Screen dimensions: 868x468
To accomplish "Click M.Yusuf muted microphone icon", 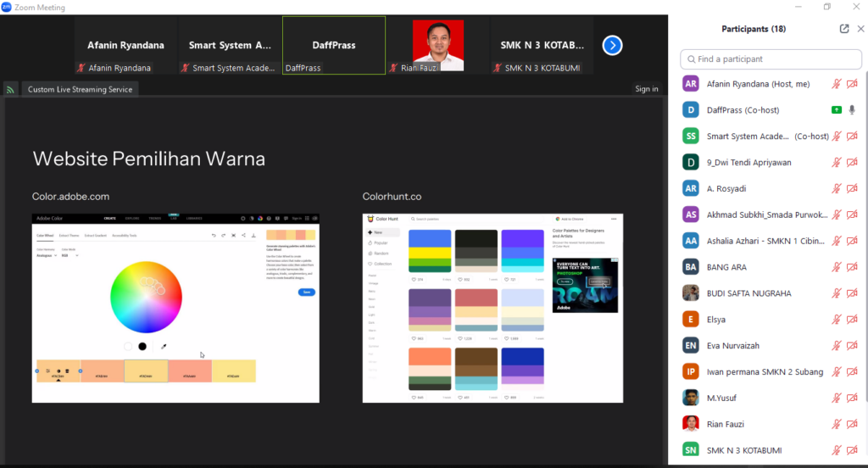I will tap(837, 398).
